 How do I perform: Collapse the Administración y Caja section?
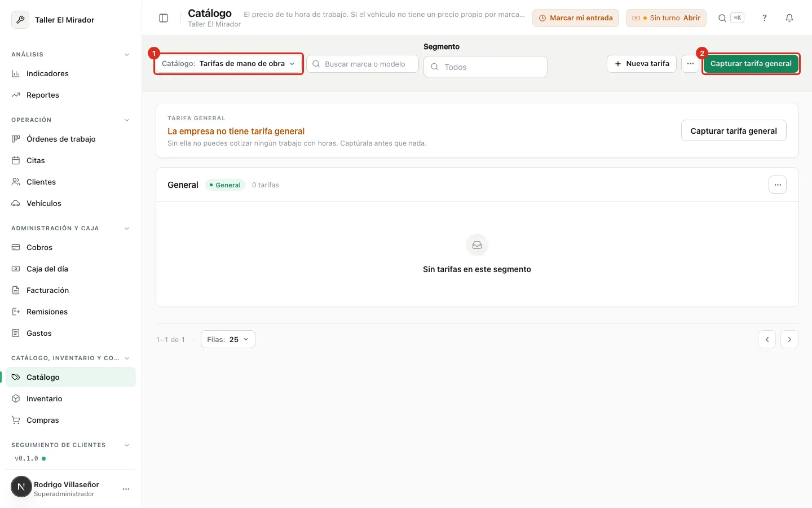coord(127,229)
